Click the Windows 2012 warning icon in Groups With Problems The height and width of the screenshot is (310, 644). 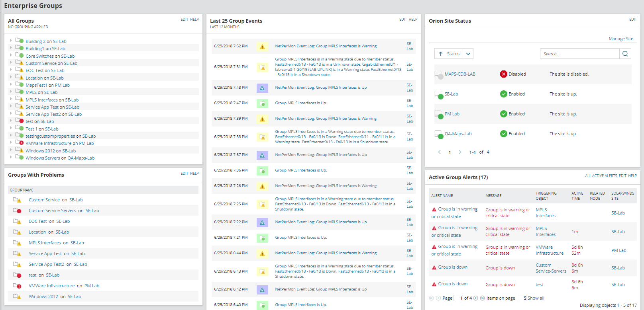click(17, 296)
